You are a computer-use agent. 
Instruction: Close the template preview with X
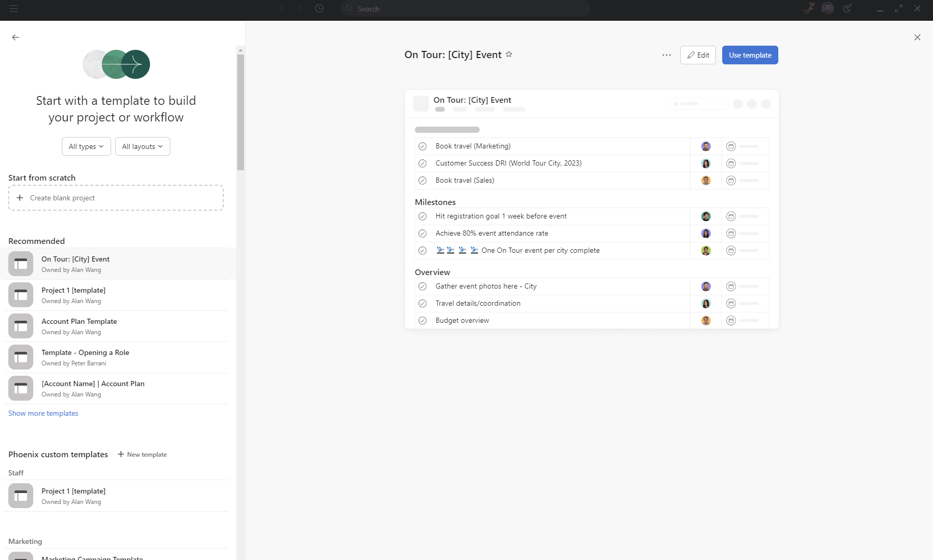coord(917,37)
